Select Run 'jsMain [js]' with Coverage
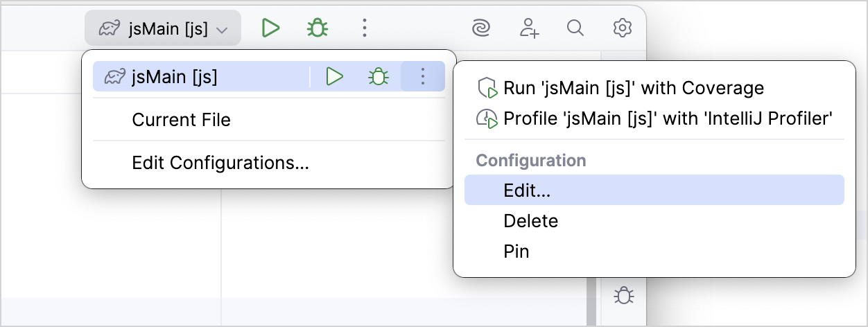Screen dimensions: 868x327 click(x=633, y=89)
